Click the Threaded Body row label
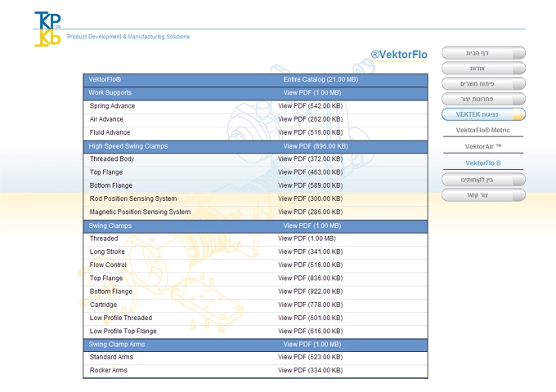This screenshot has width=556, height=392. click(112, 159)
